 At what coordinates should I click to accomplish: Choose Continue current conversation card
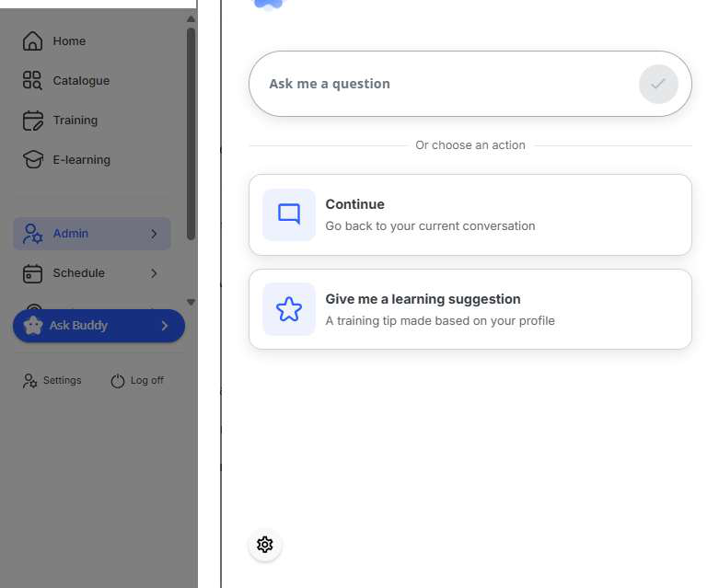(x=470, y=214)
